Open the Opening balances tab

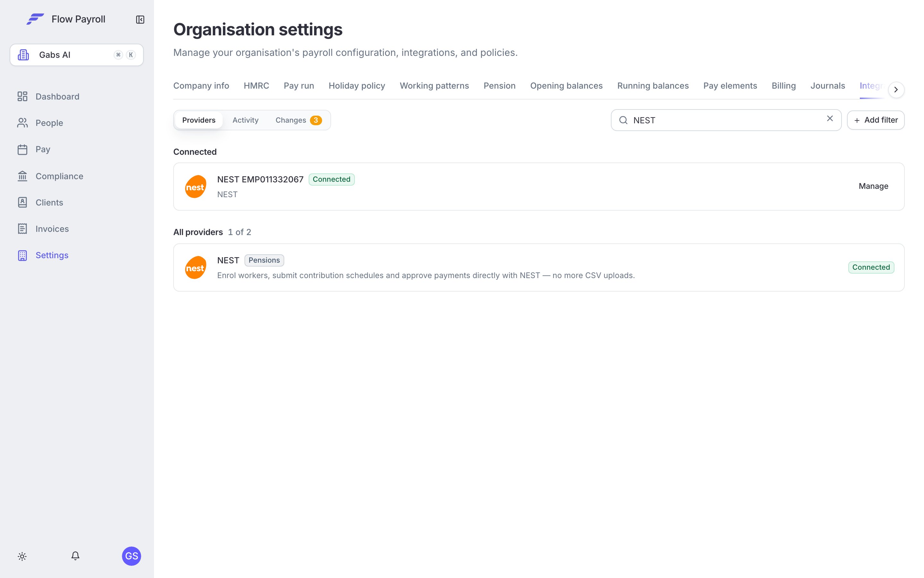pos(566,86)
